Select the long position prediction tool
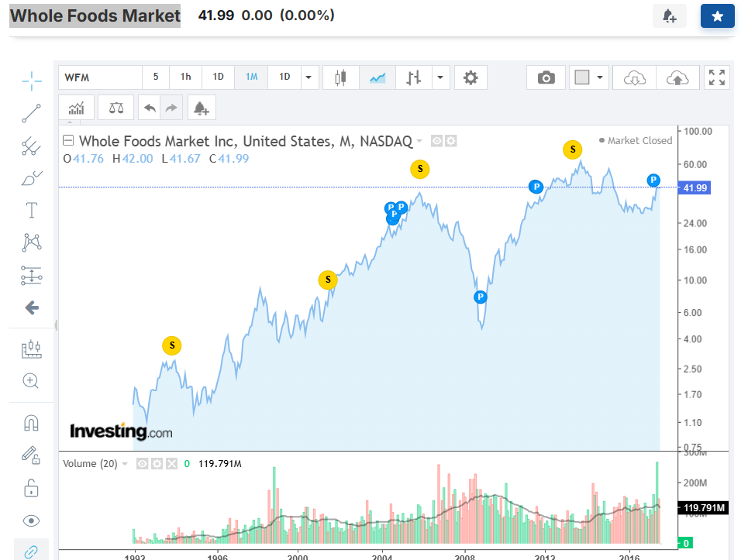Screen dimensions: 748x560 pyautogui.click(x=32, y=276)
